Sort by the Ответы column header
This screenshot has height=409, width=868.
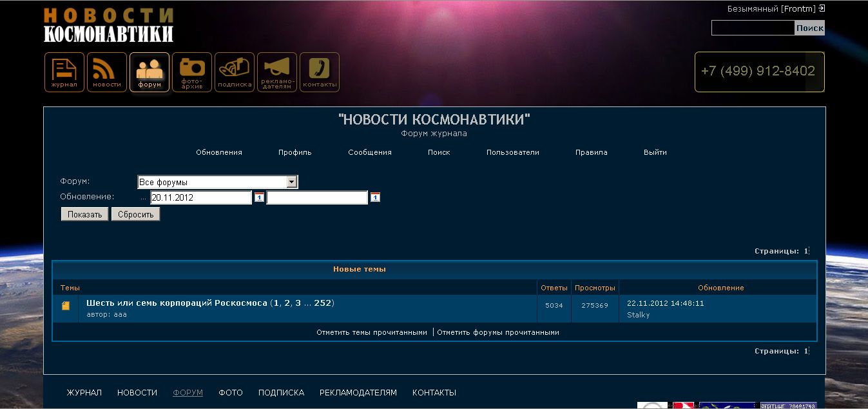pos(554,288)
